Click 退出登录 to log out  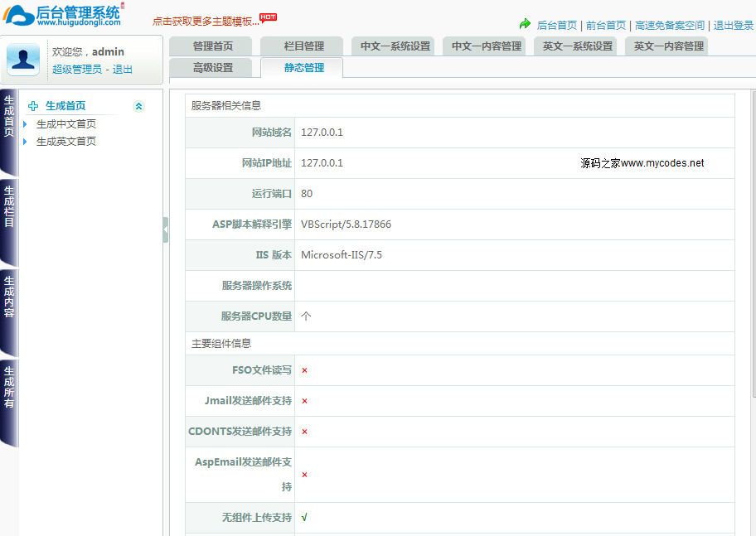pos(734,25)
